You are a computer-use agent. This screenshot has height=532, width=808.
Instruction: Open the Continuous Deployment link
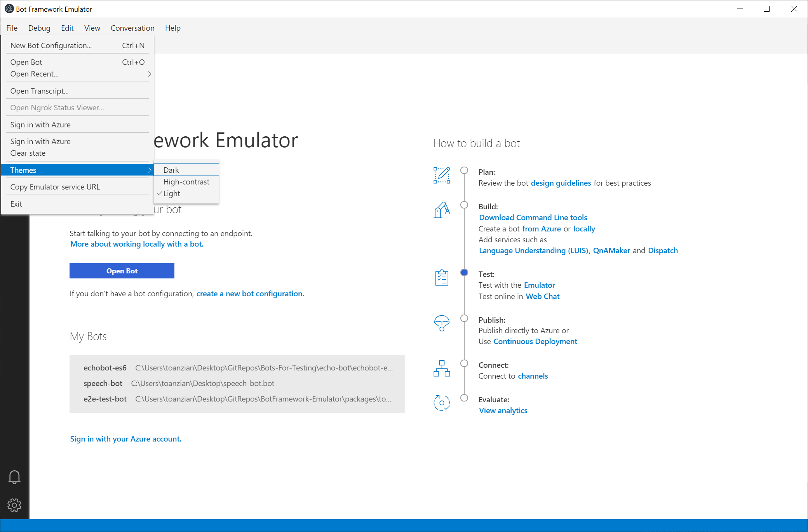(x=535, y=341)
